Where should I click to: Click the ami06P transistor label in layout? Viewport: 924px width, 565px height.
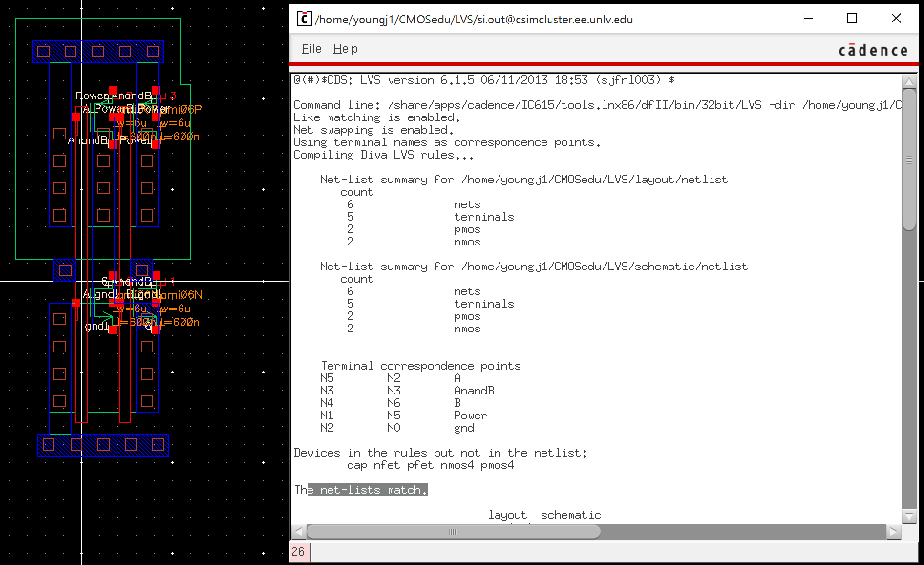pyautogui.click(x=181, y=109)
